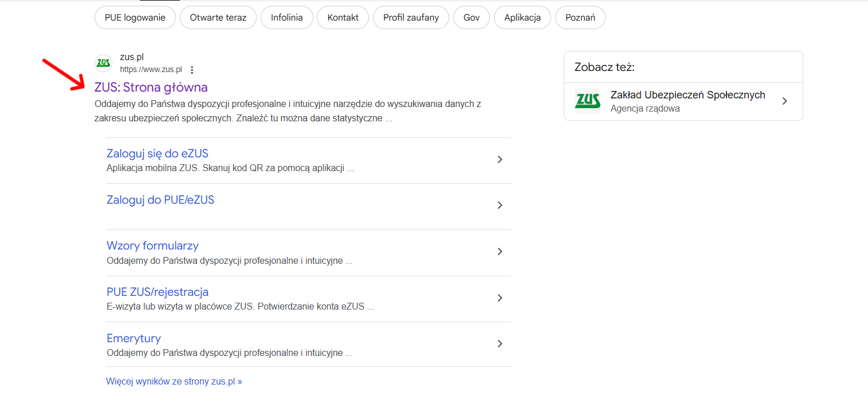Select the Profil zaufany filter chip

point(411,18)
